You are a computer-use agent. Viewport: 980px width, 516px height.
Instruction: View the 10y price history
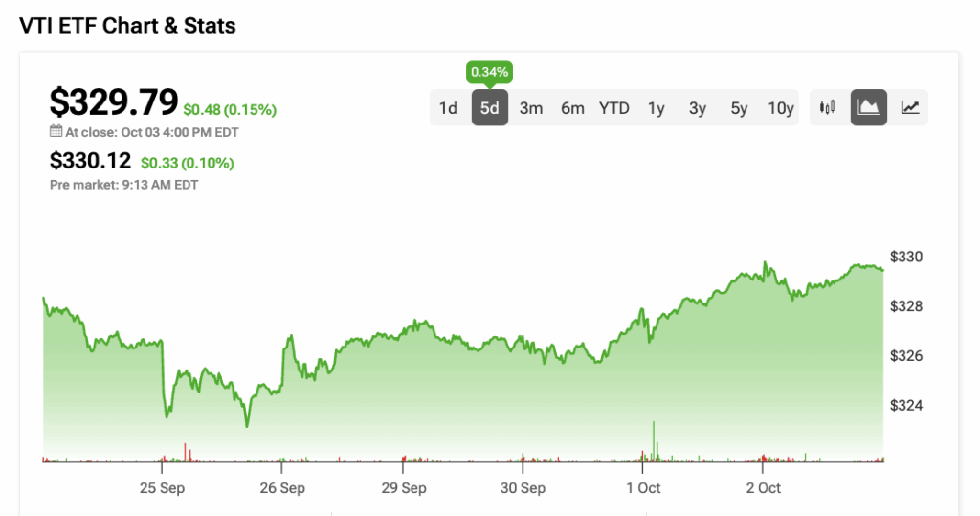click(x=781, y=108)
